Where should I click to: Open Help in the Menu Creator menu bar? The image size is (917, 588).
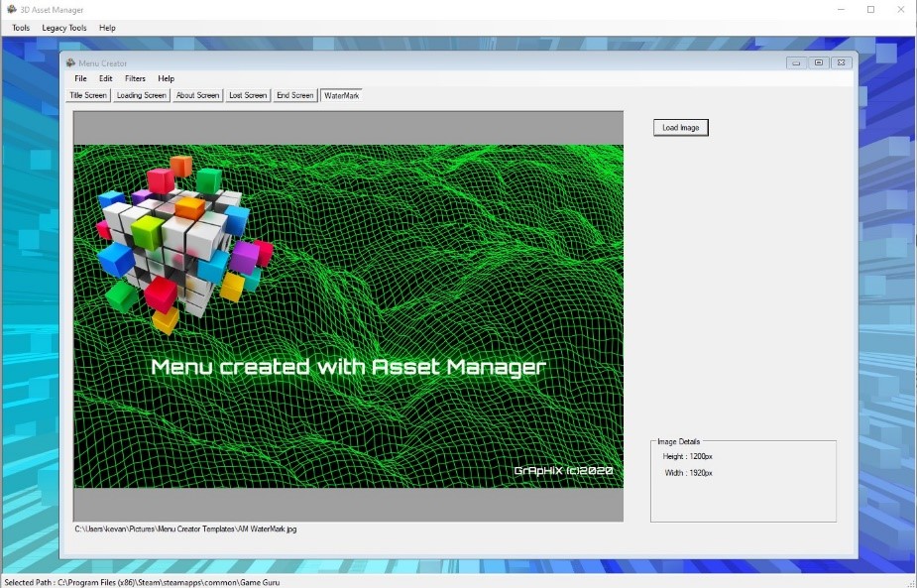[166, 78]
